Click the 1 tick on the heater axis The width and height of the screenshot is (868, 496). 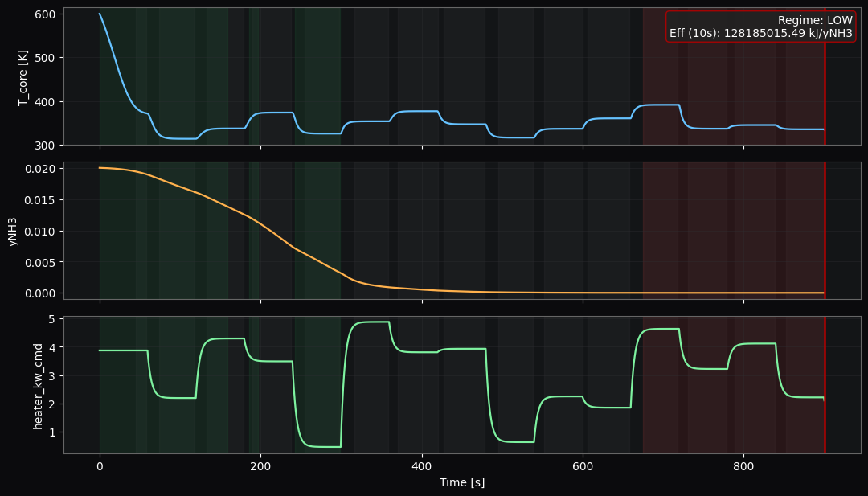[53, 432]
